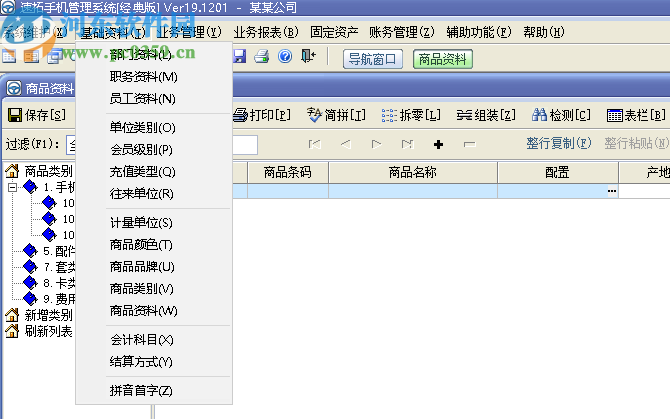Image resolution: width=670 pixels, height=419 pixels.
Task: Click the 组装[Z] assemble tool
Action: pyautogui.click(x=486, y=115)
